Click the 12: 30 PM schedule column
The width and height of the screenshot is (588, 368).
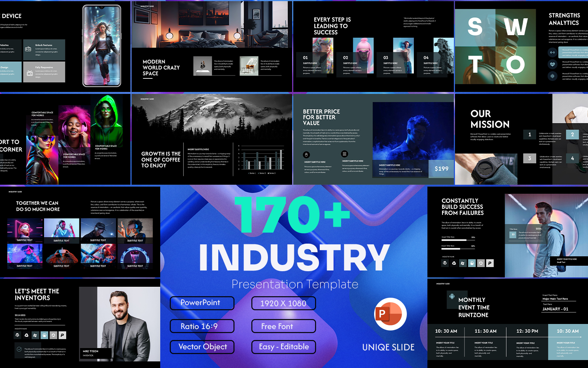[527, 343]
